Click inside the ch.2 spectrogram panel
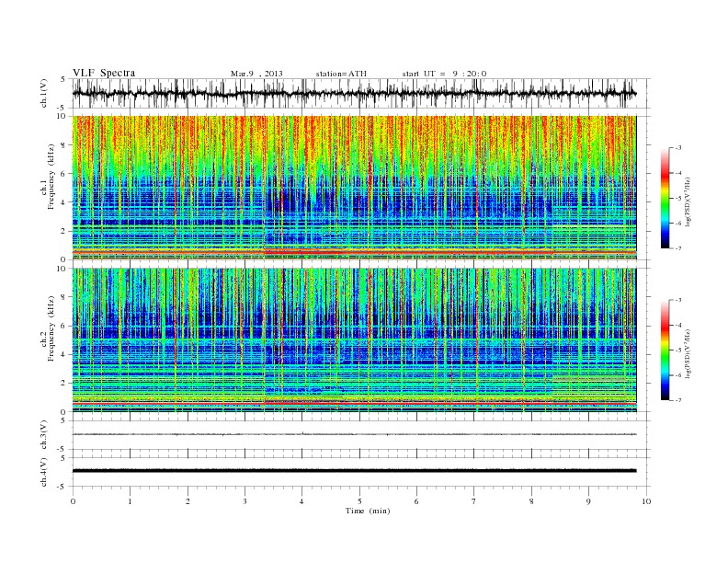 [x=354, y=340]
